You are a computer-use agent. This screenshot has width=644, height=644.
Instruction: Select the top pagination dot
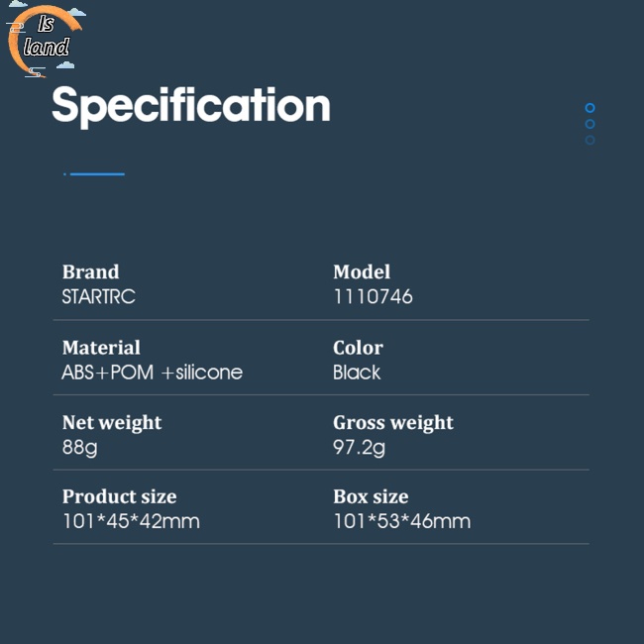[590, 108]
